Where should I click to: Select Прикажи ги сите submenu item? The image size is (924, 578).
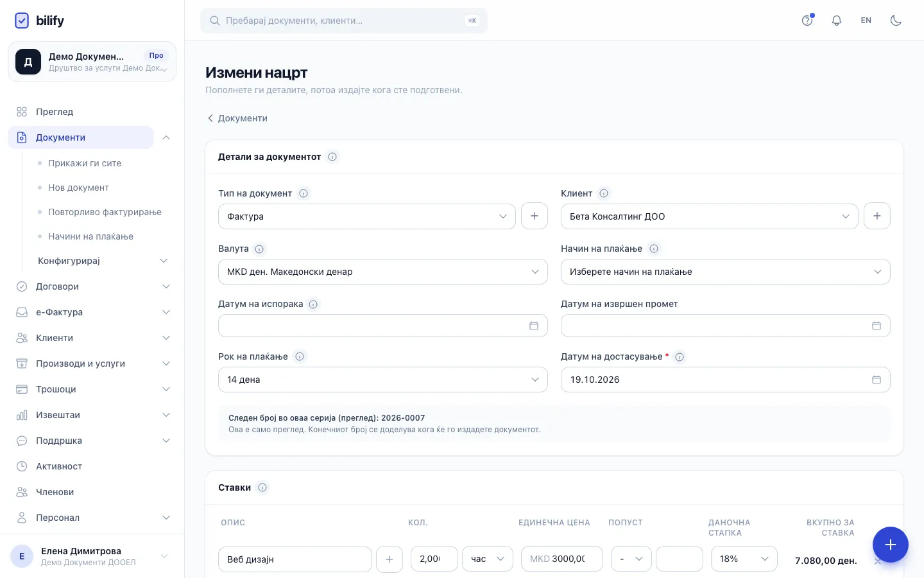point(85,163)
